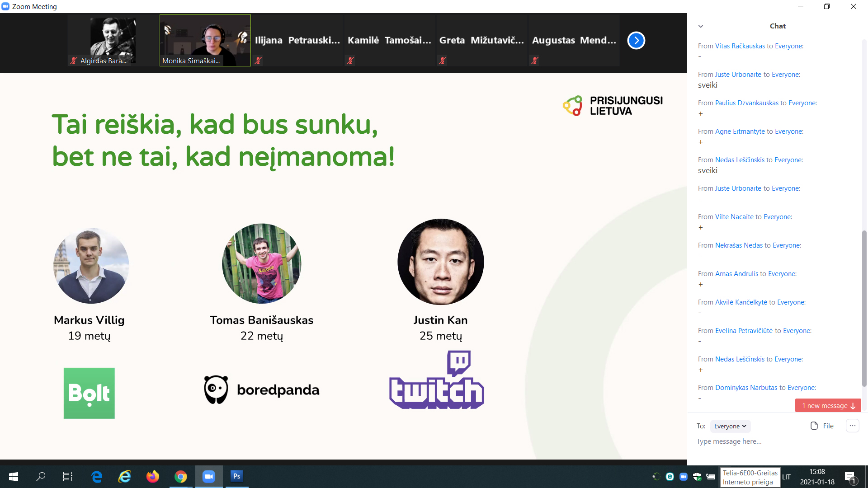Attach a file using the File button
The image size is (868, 488).
822,426
